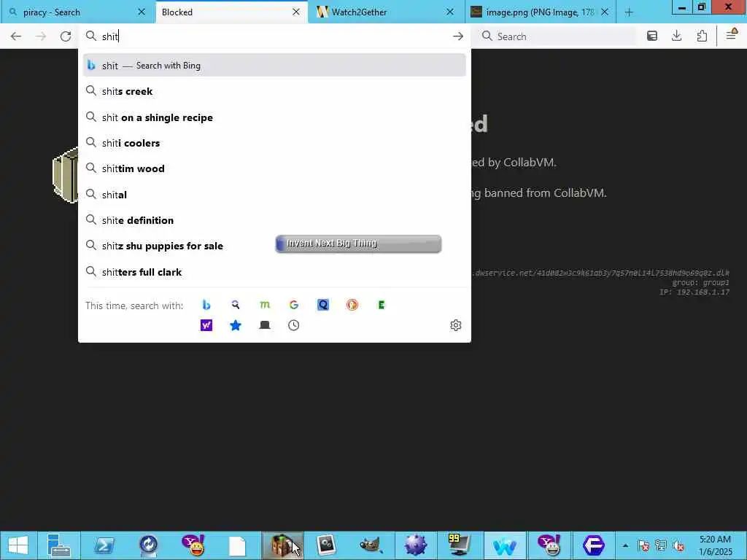Open search settings gear icon
The height and width of the screenshot is (560, 747).
click(x=456, y=325)
